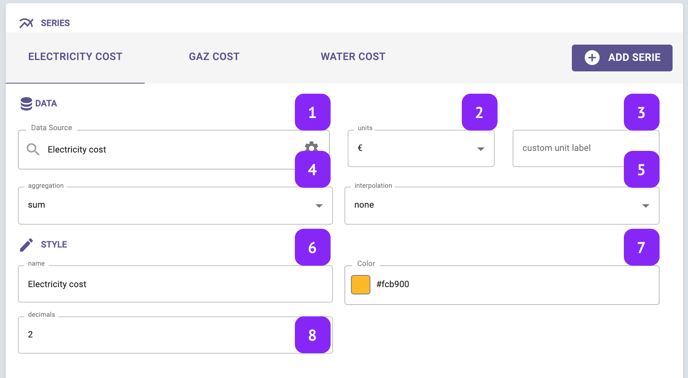
Task: Click the SERIES chart icon in header
Action: pos(26,23)
